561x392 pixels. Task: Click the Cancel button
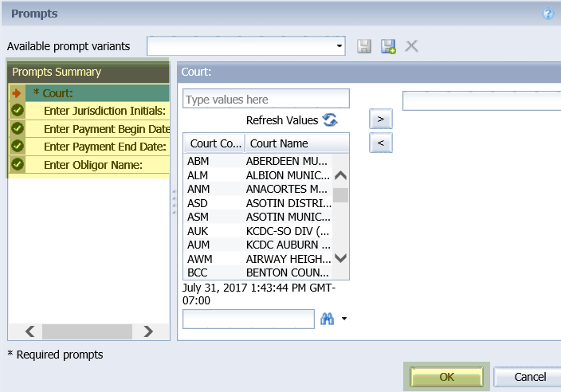point(529,377)
